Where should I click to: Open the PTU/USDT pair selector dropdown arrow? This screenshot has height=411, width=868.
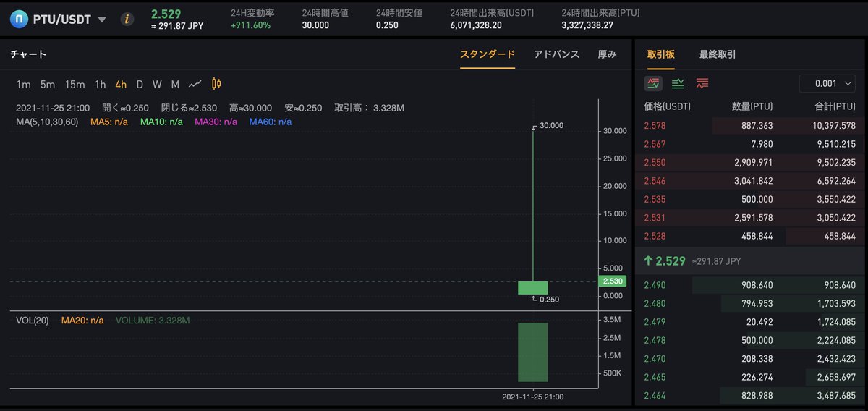tap(102, 20)
